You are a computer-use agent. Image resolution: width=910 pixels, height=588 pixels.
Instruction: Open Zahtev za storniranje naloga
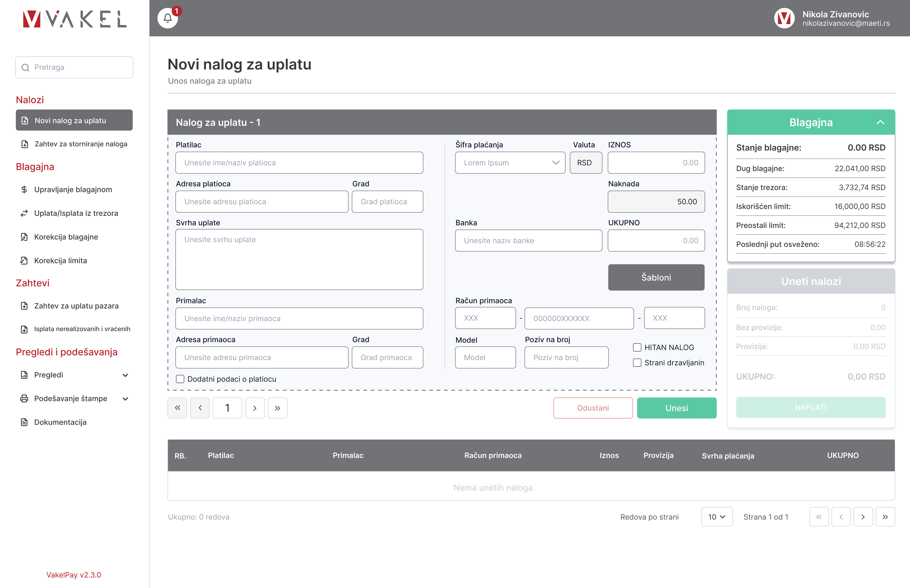tap(74, 144)
